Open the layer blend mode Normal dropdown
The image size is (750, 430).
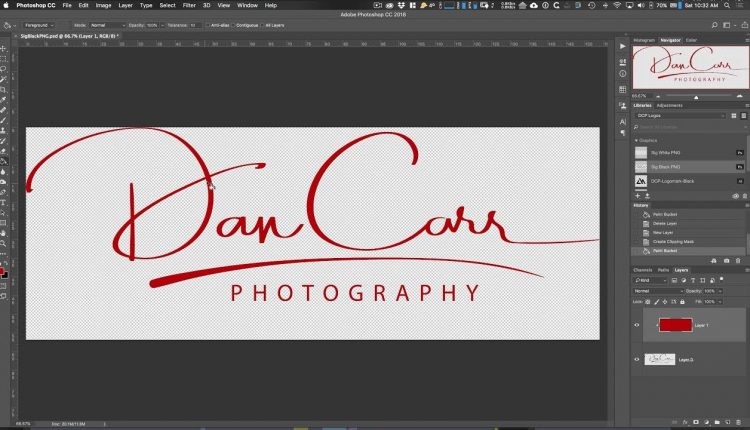[659, 291]
